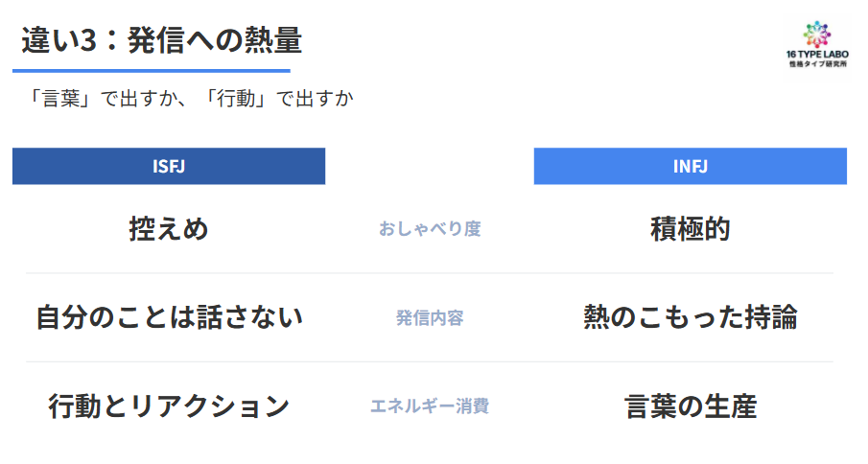Click the 自分のことは話さない text

[169, 316]
